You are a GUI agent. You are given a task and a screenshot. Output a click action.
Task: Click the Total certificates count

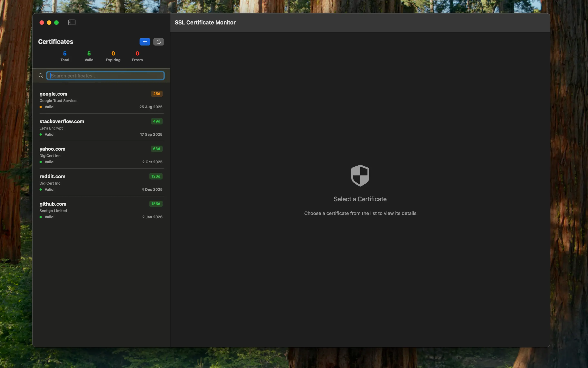tap(65, 56)
